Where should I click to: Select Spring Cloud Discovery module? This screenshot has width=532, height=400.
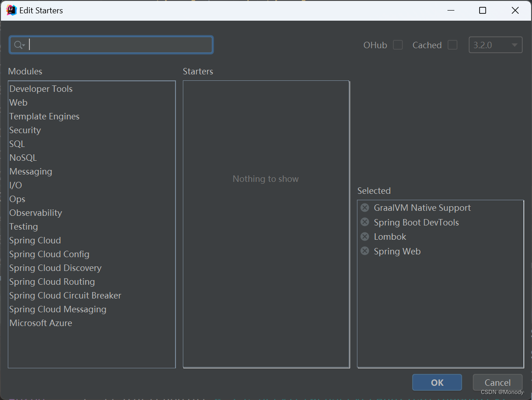point(91,268)
